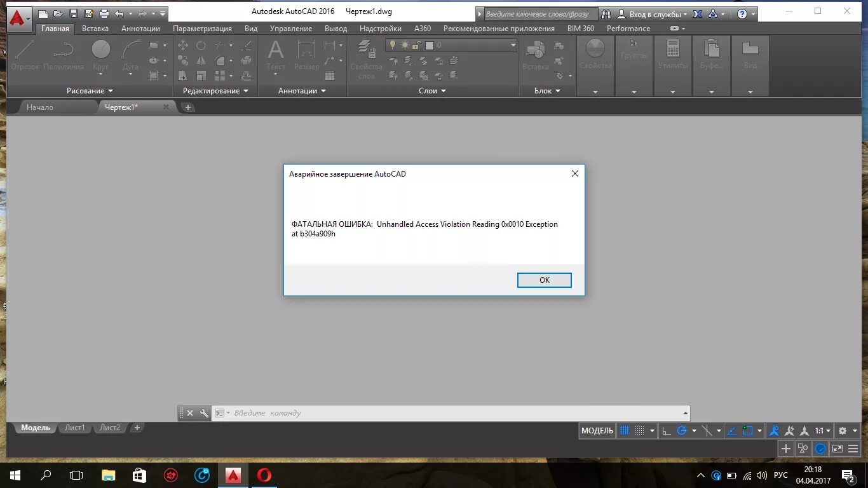Click the Save As icon in quick access
868x488 pixels.
[x=89, y=14]
